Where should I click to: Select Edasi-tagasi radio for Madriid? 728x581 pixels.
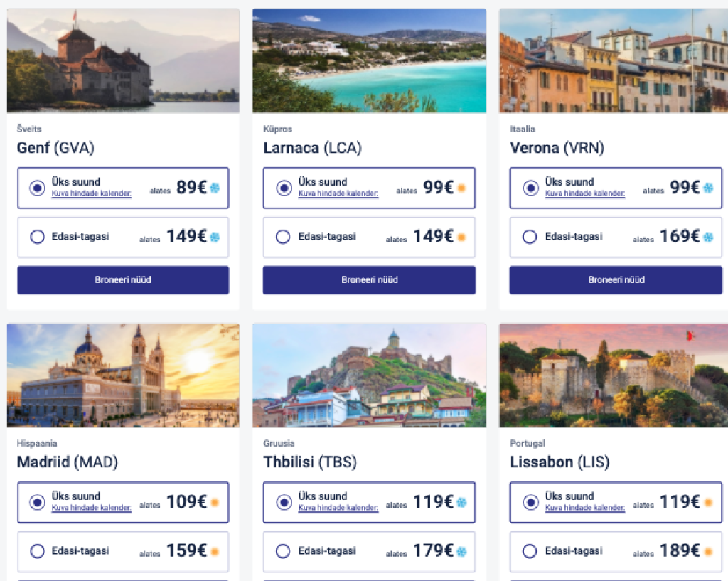tap(38, 551)
